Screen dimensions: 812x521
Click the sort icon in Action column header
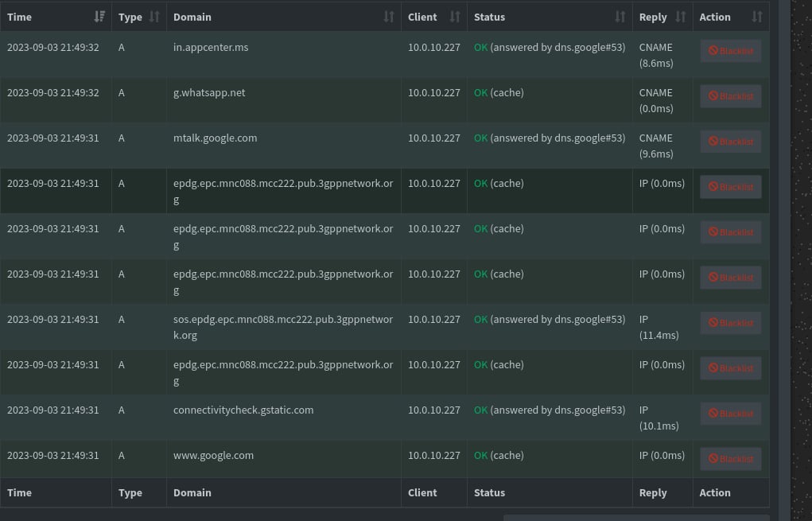[x=756, y=17]
